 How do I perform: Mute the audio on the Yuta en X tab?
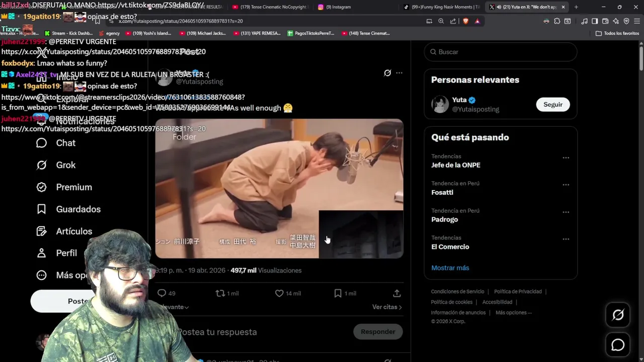click(499, 7)
